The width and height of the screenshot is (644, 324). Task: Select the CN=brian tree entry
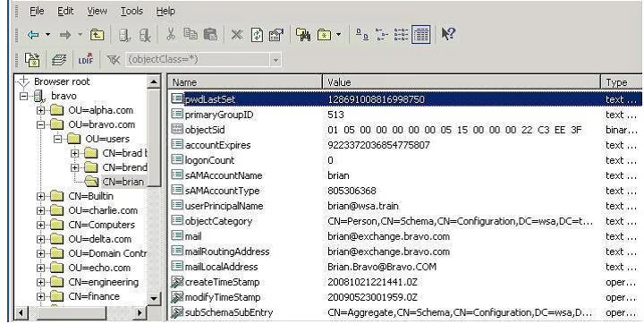pyautogui.click(x=123, y=182)
